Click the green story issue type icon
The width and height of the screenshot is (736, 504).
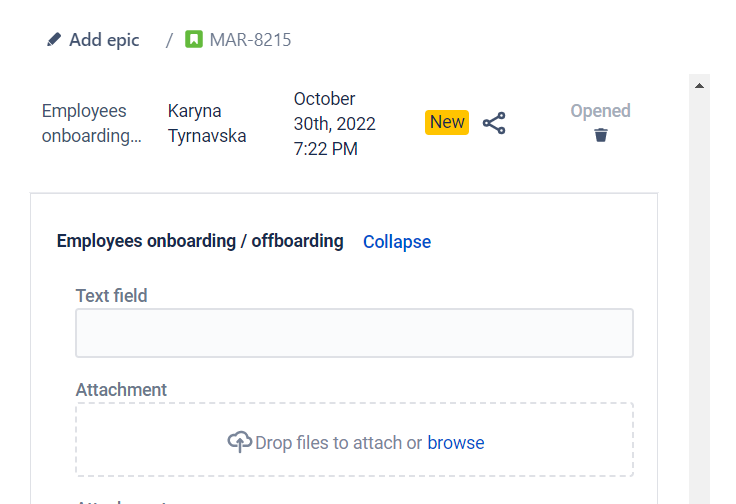[194, 39]
